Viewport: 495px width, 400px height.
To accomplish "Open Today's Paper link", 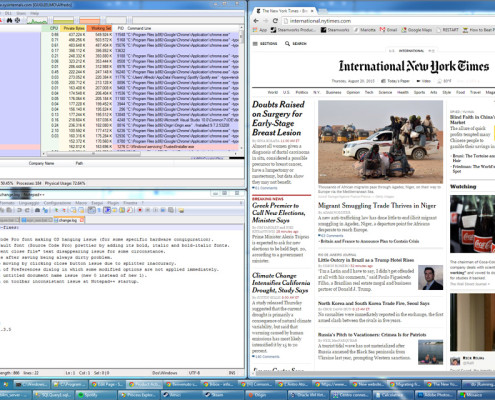I will [x=395, y=81].
